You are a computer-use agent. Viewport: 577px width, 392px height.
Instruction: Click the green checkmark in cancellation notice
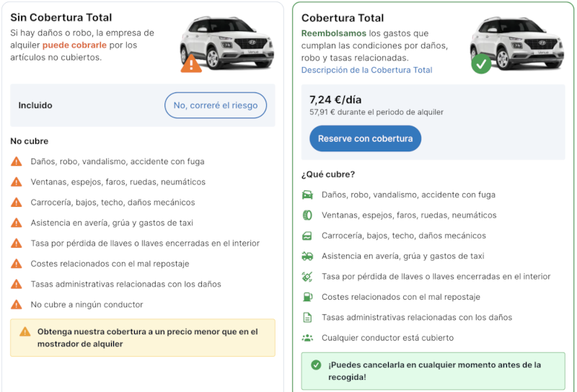(x=316, y=365)
